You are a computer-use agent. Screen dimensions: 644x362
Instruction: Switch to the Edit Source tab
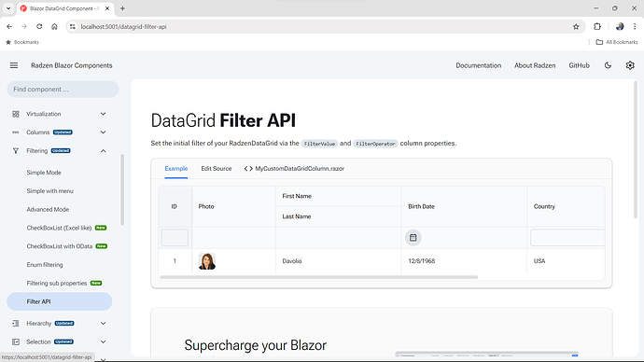point(217,168)
